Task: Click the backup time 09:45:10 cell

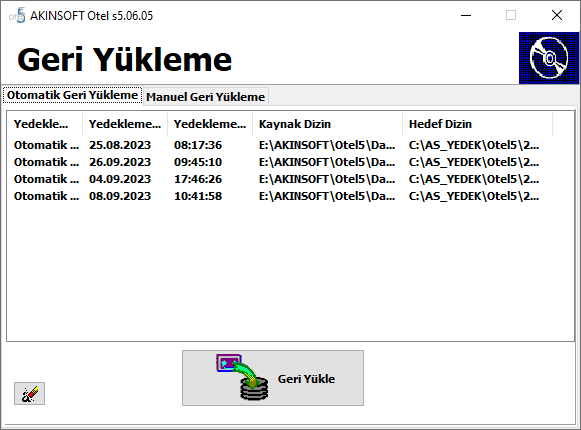Action: point(198,162)
